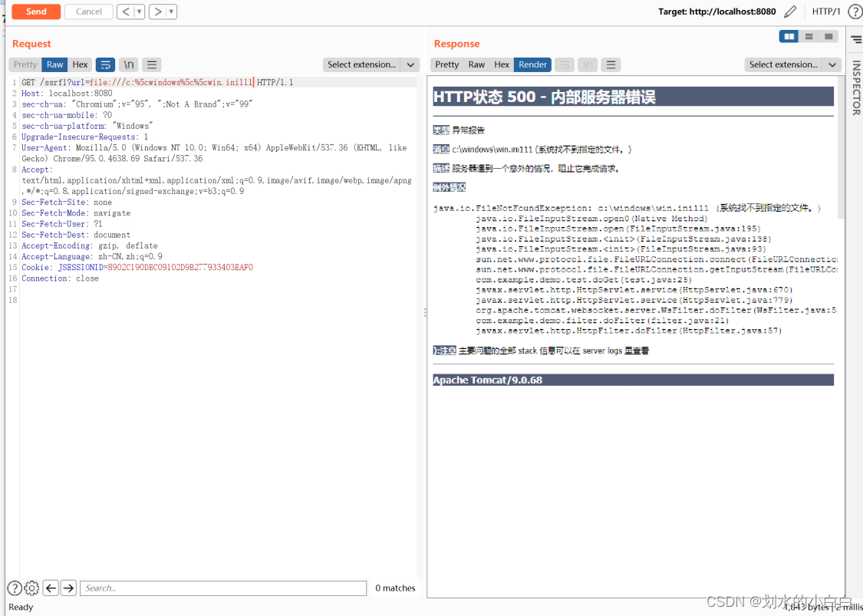Image resolution: width=863 pixels, height=616 pixels.
Task: Select the Response Raw tab
Action: pos(476,64)
